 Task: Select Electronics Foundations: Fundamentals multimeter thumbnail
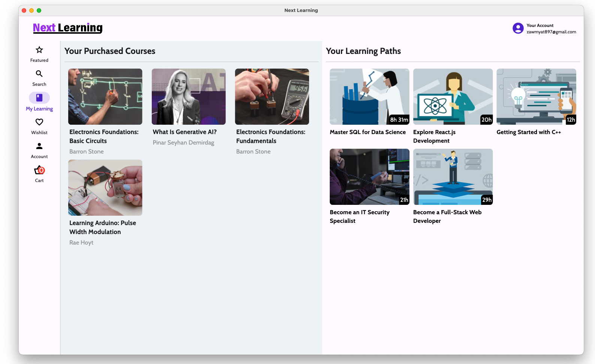pyautogui.click(x=272, y=97)
